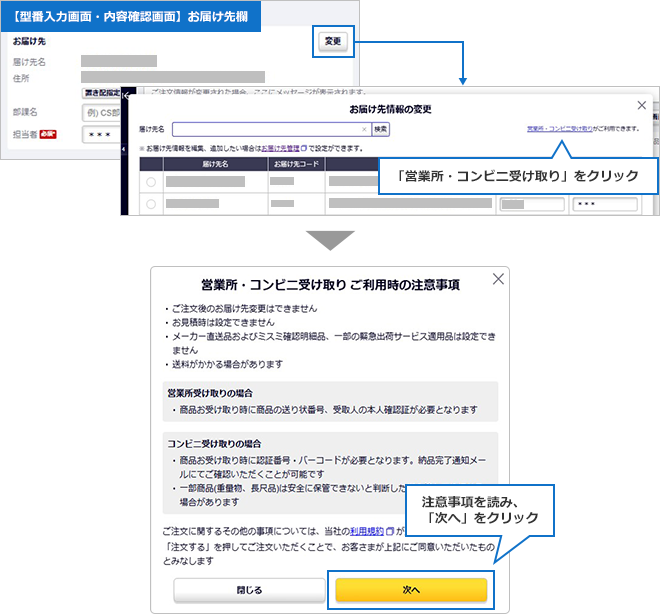Click the 閉じる button
This screenshot has width=660, height=614.
pos(249,590)
